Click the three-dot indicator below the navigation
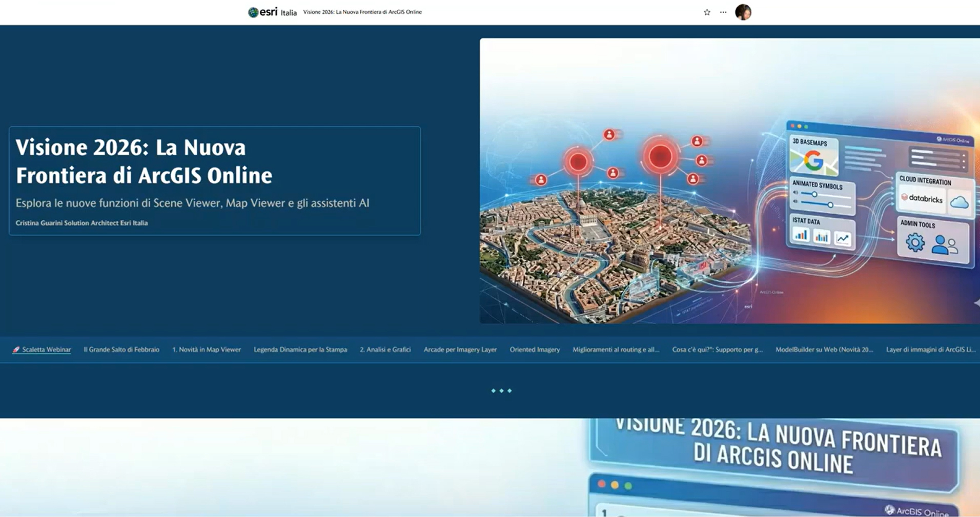 point(501,391)
